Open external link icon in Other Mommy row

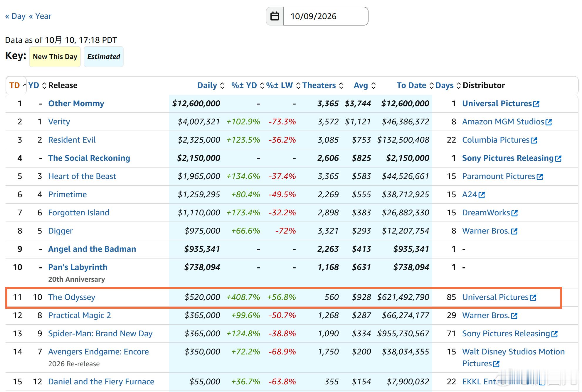[x=536, y=104]
